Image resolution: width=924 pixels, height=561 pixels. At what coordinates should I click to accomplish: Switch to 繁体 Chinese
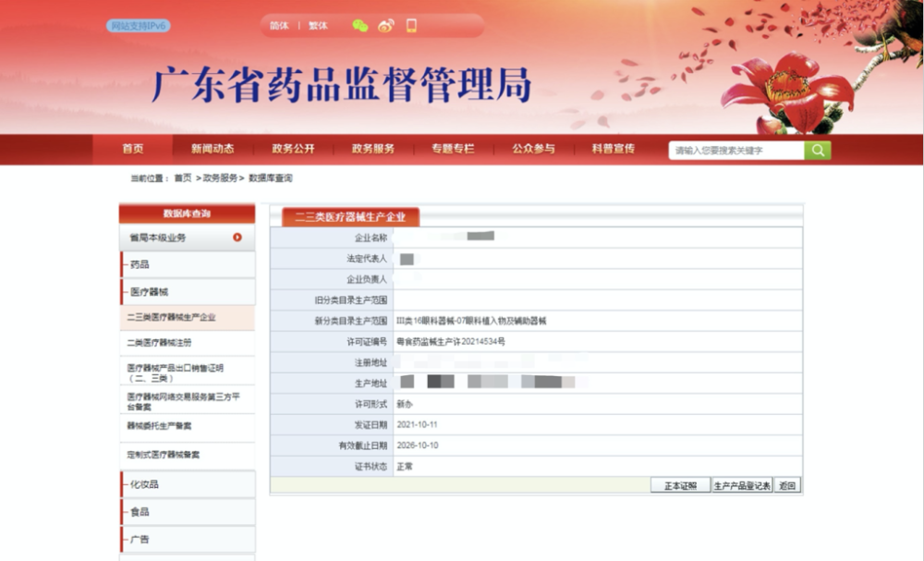(318, 26)
